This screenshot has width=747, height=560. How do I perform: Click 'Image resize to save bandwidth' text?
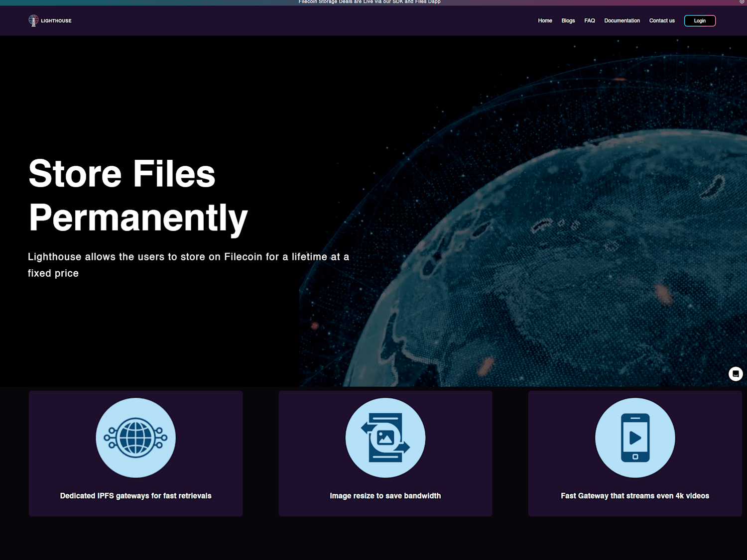[385, 496]
